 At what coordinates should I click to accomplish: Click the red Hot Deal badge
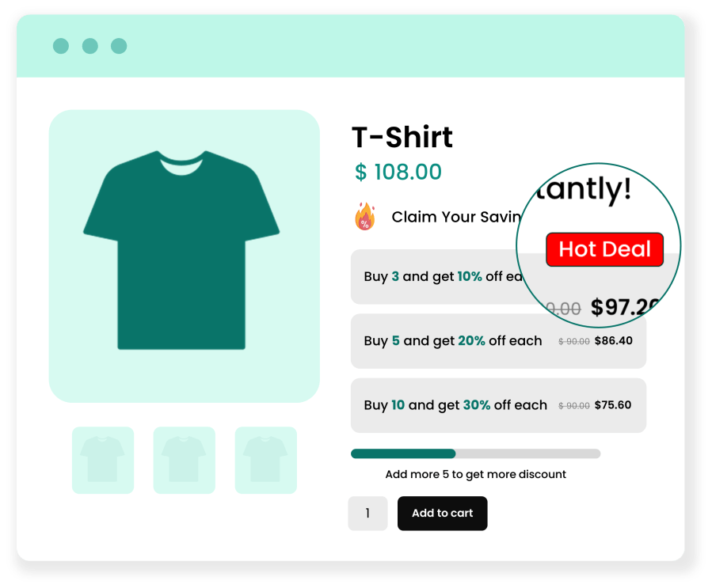click(x=604, y=250)
